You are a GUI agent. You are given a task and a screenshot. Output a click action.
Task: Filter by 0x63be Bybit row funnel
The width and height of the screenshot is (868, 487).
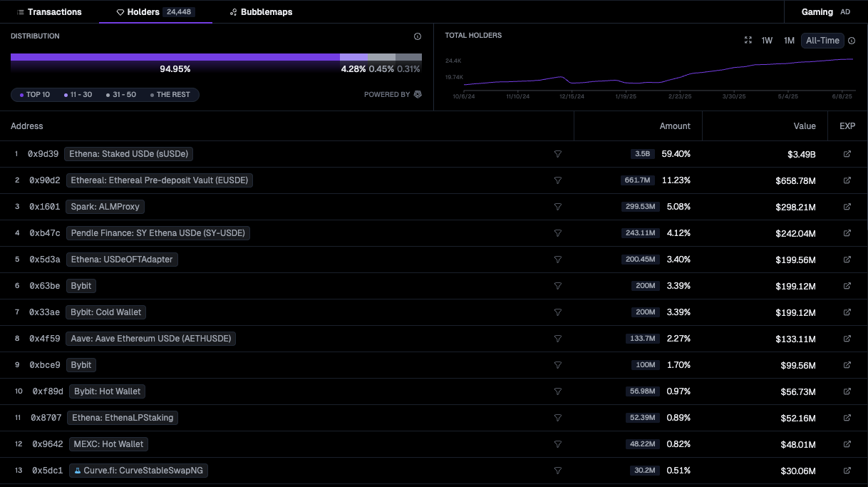[x=558, y=286]
